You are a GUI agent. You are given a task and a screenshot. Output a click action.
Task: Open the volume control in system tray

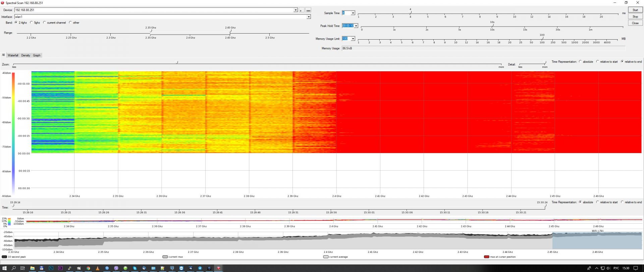[x=608, y=268]
